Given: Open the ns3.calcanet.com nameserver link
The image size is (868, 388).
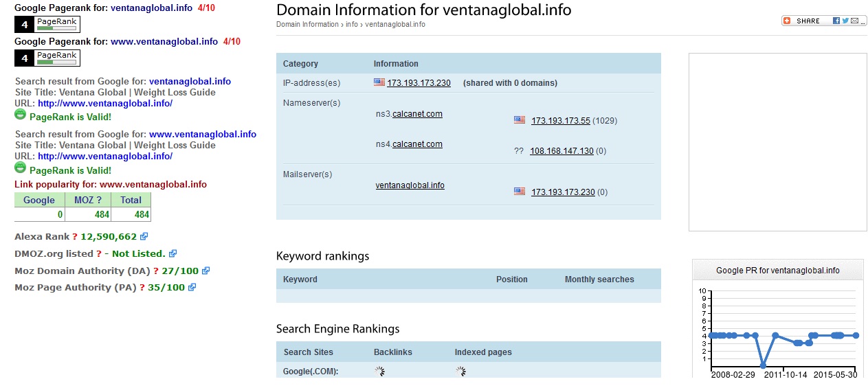Looking at the screenshot, I should [409, 114].
